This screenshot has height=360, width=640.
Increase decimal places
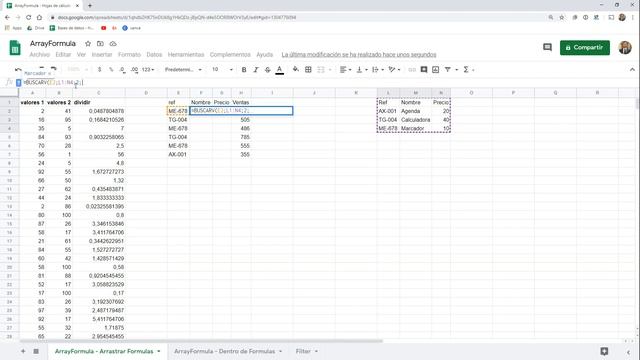coord(134,70)
